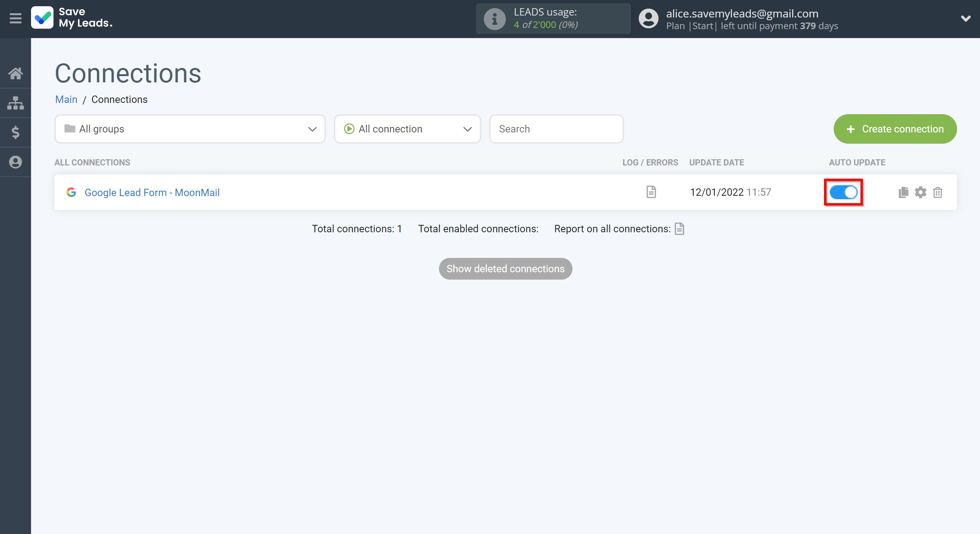Click the Show deleted connections button
Image resolution: width=980 pixels, height=534 pixels.
click(x=506, y=268)
